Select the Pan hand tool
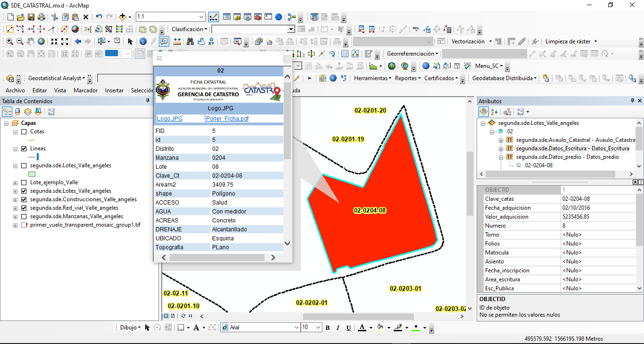Image resolution: width=644 pixels, height=344 pixels. tap(31, 41)
